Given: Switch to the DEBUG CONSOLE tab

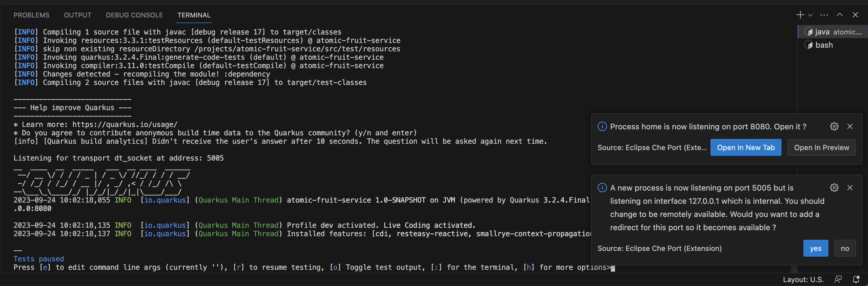Looking at the screenshot, I should pos(134,15).
